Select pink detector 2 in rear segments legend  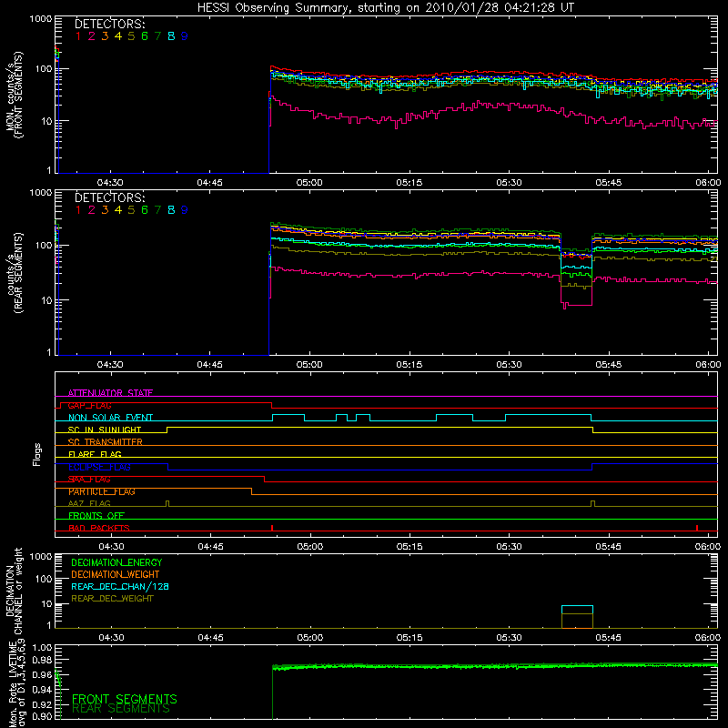pos(92,210)
